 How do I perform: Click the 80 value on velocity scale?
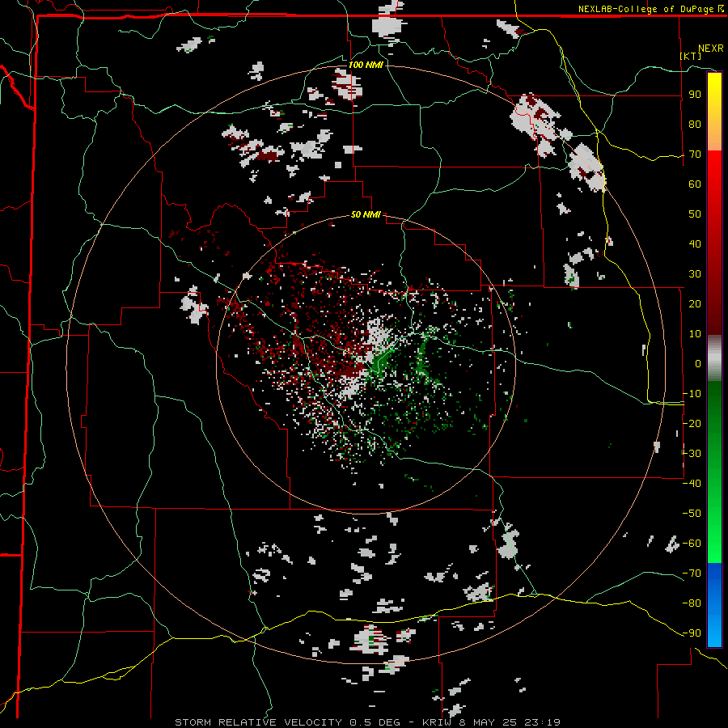pos(695,125)
